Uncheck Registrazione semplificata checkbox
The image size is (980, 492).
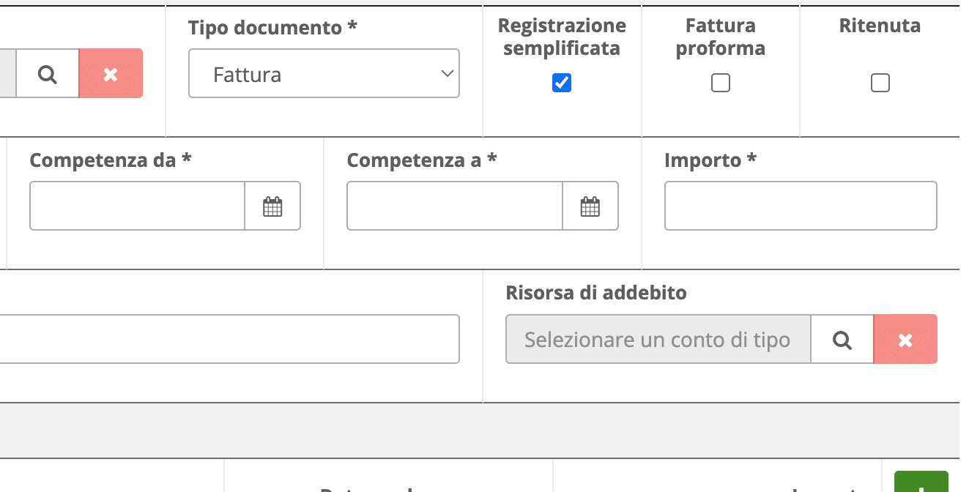562,83
